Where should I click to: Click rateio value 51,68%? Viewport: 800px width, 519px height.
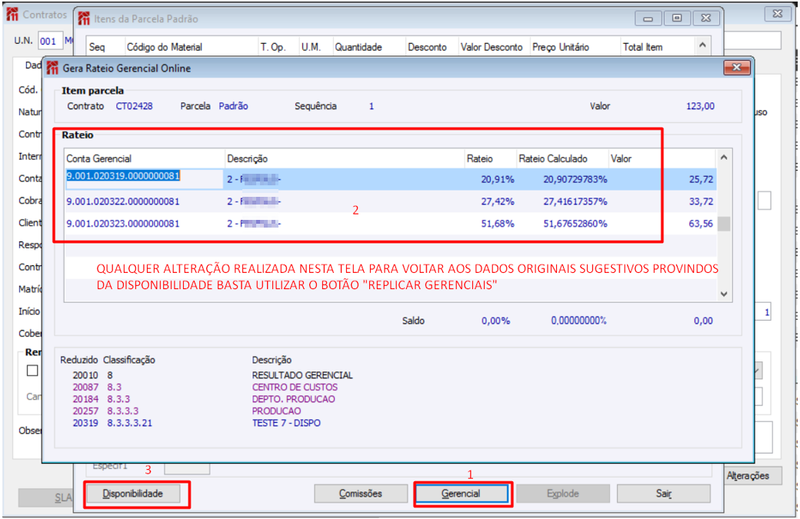497,224
